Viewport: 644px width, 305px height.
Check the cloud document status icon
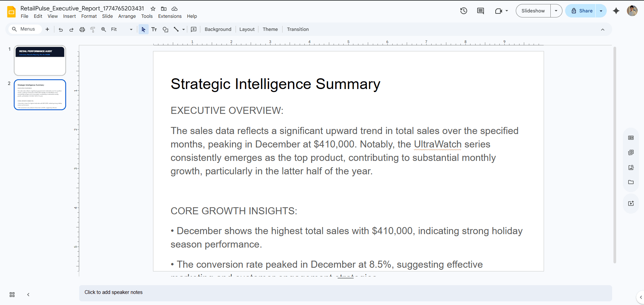click(175, 9)
